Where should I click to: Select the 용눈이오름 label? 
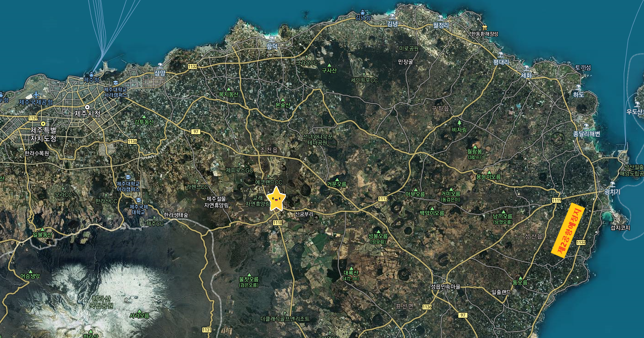pyautogui.click(x=488, y=177)
